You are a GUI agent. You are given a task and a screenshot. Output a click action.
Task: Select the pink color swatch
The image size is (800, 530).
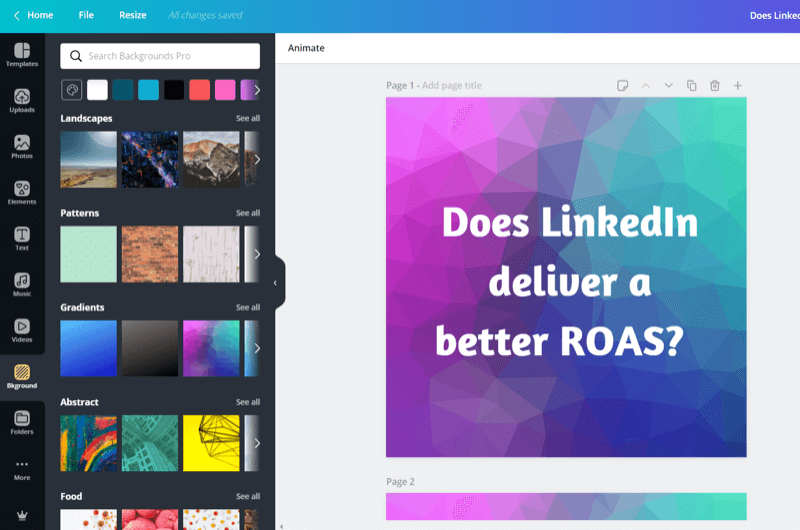pos(225,90)
